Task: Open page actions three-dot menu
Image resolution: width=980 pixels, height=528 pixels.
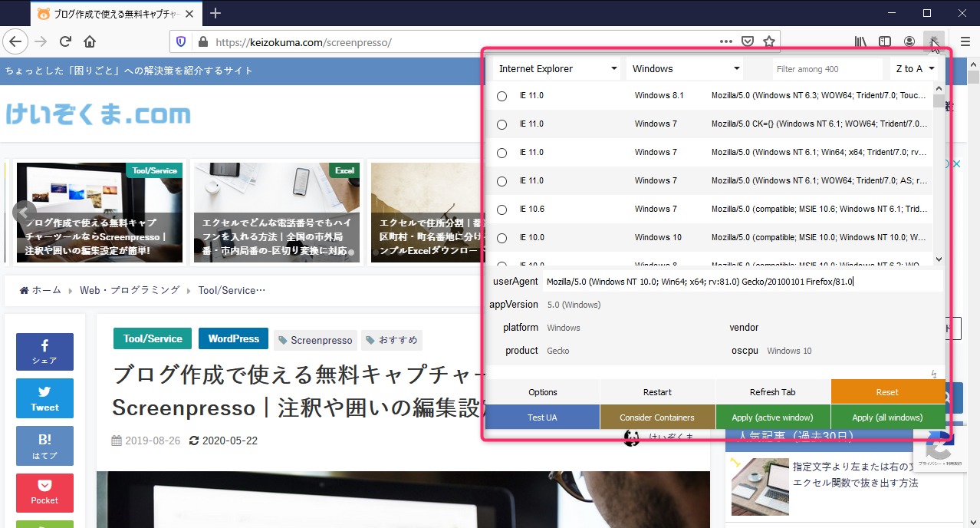Action: 725,41
